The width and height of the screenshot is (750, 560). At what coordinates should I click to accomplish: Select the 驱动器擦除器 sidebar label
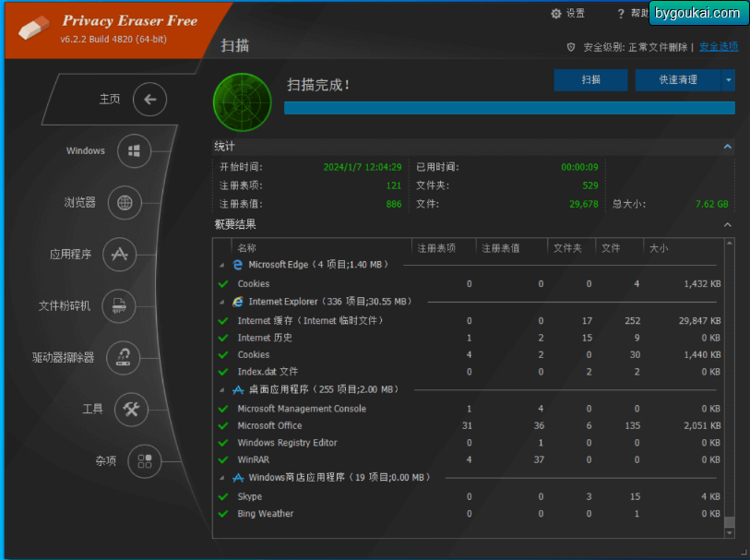pyautogui.click(x=63, y=357)
